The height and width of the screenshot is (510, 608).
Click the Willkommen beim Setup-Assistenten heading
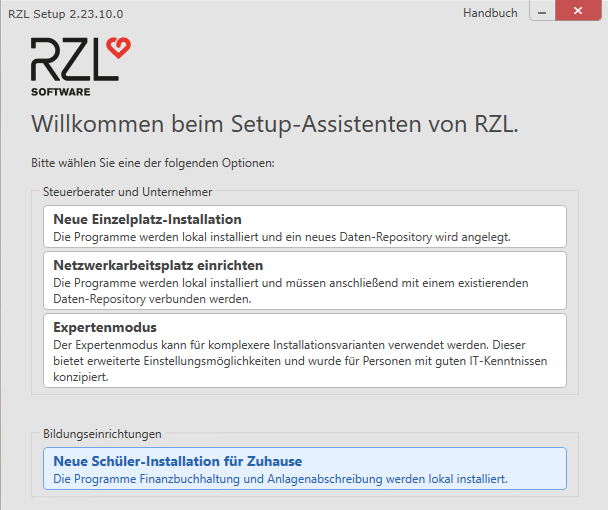click(x=275, y=124)
